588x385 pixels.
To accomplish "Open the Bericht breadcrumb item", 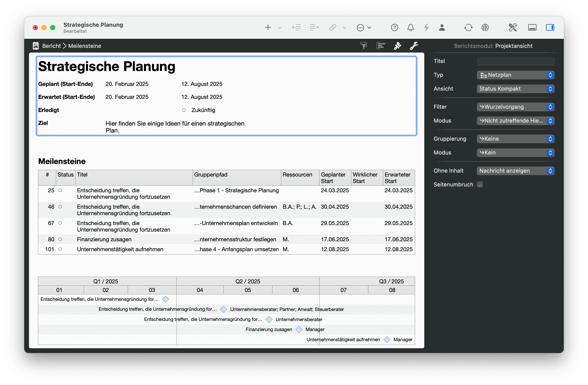I will [x=51, y=46].
